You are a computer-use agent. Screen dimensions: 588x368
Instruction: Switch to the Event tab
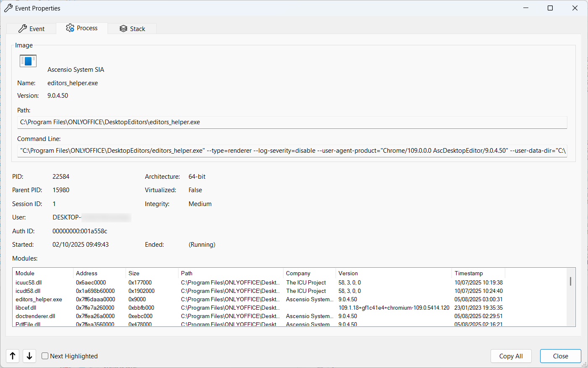click(x=31, y=29)
